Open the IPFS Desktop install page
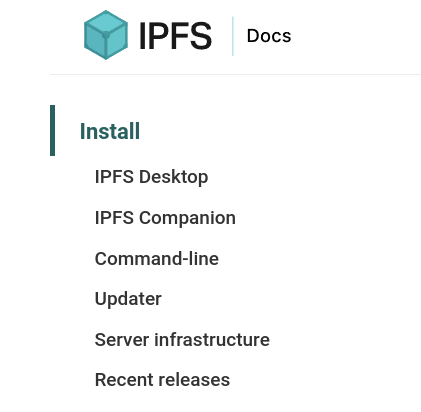 click(151, 177)
